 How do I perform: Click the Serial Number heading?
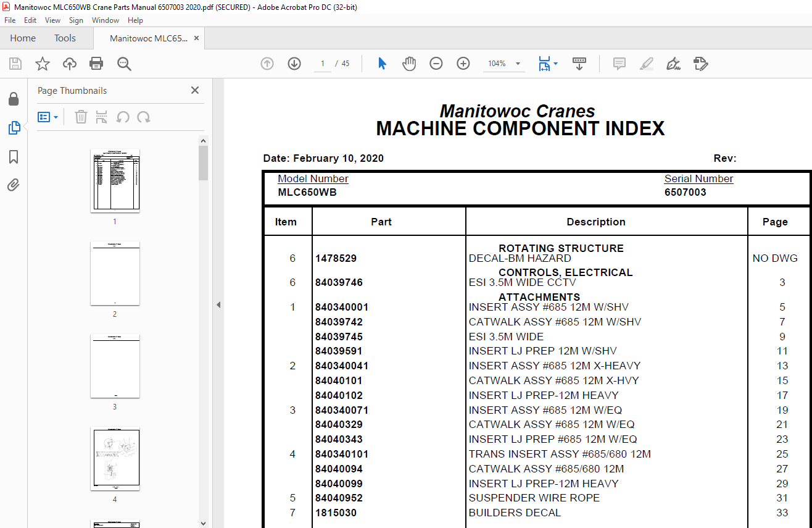[698, 178]
